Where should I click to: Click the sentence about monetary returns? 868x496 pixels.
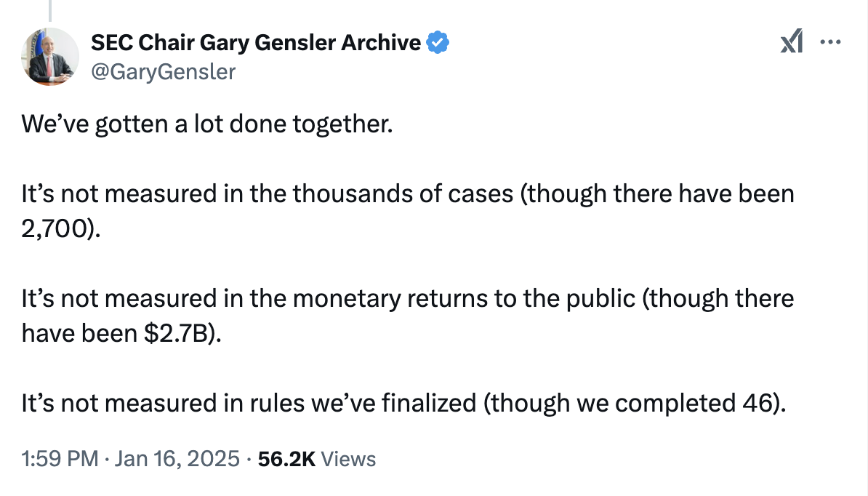click(407, 299)
